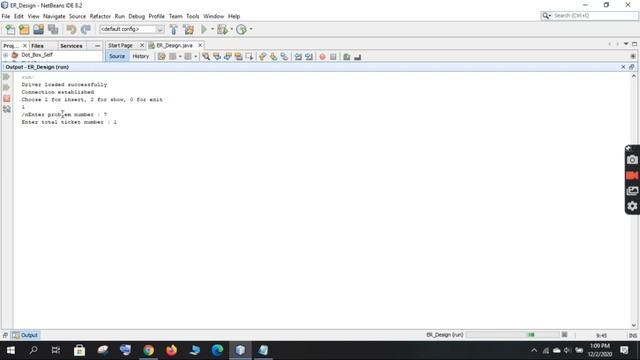Toggle the Highlight Search icon

pyautogui.click(x=238, y=57)
